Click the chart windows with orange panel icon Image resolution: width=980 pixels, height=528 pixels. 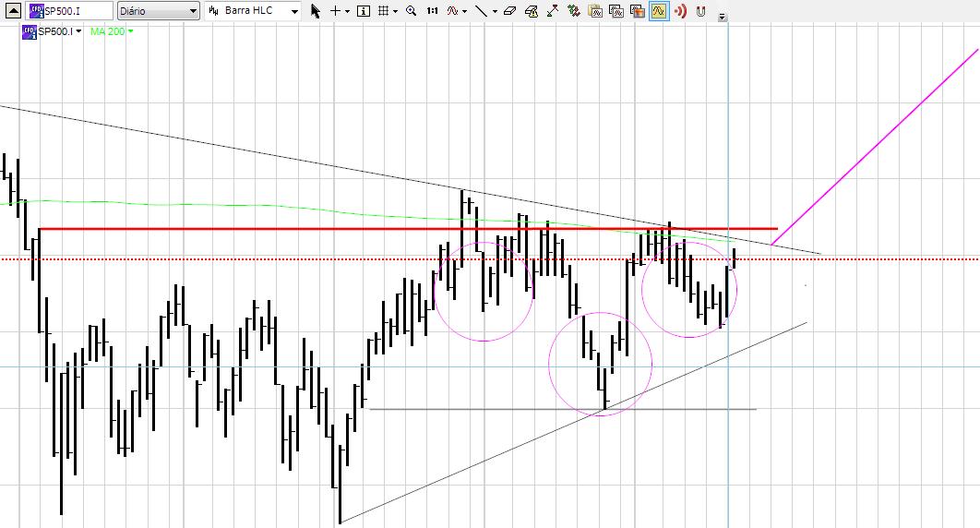click(638, 11)
